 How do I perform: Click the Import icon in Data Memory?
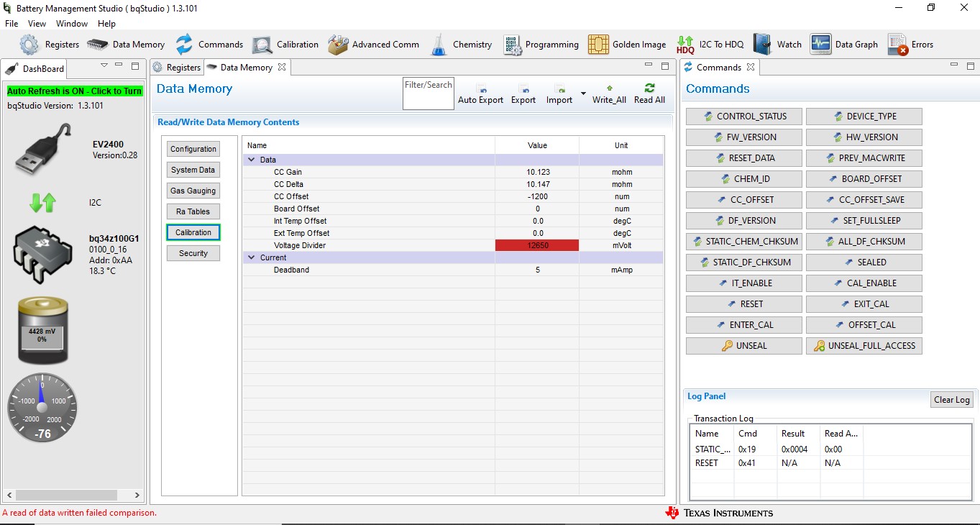pyautogui.click(x=559, y=88)
